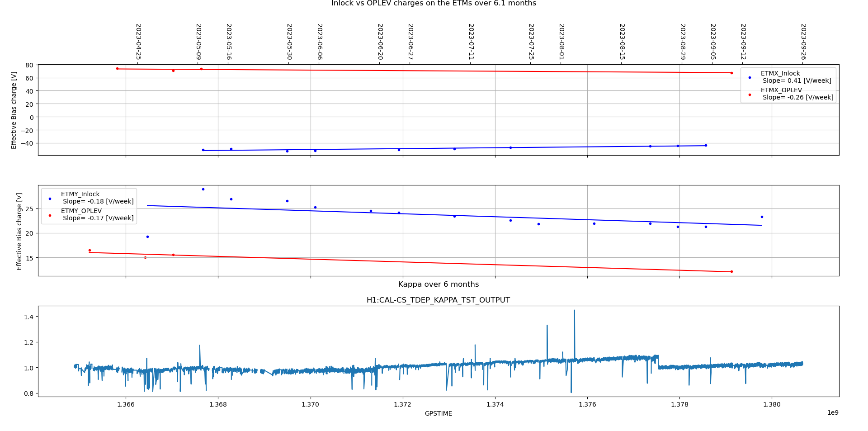Click the rightmost red point in ETMY plot

coord(731,271)
